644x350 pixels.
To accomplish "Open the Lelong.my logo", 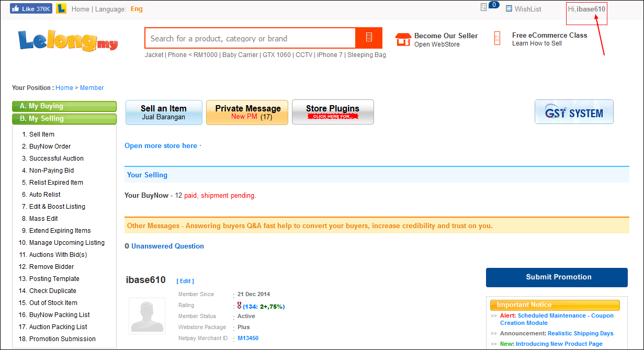I will [x=68, y=40].
